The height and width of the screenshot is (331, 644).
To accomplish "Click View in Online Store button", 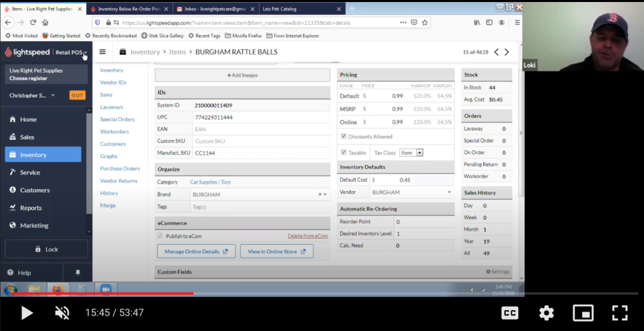I will 277,252.
